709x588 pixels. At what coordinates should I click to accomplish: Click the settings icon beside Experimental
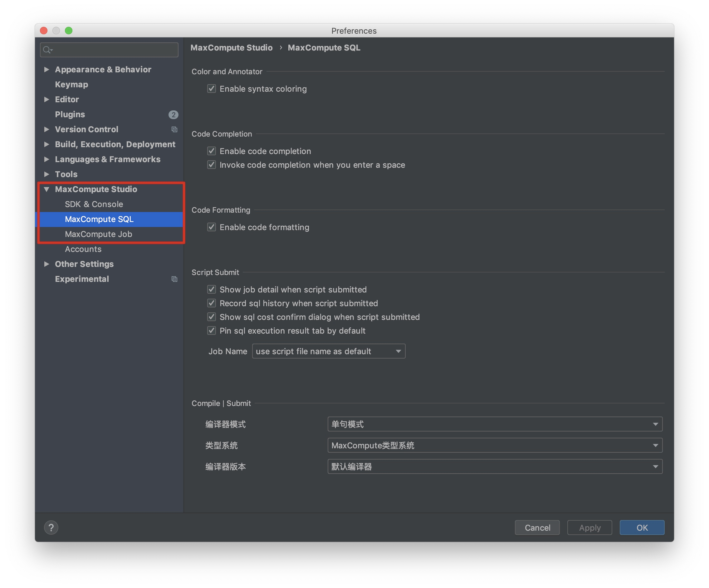[x=174, y=279]
